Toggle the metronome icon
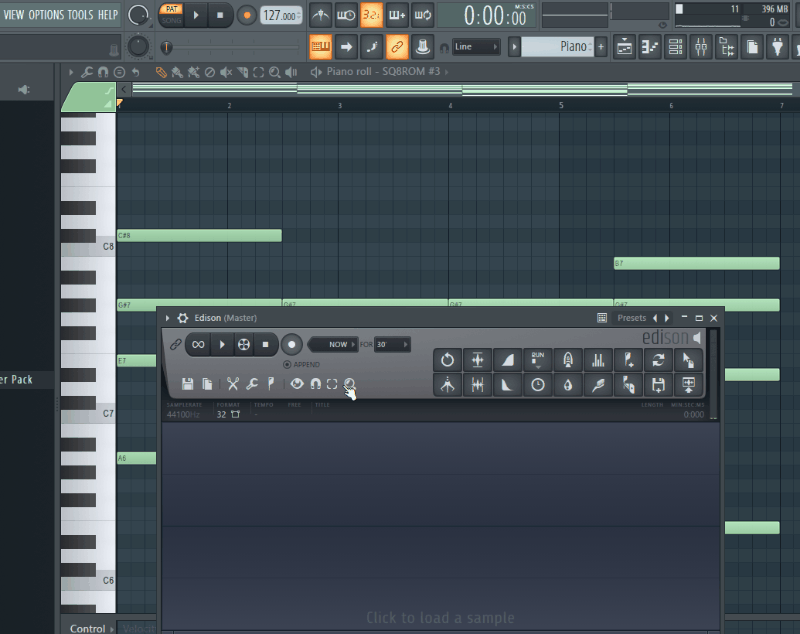The width and height of the screenshot is (800, 634). click(x=321, y=15)
